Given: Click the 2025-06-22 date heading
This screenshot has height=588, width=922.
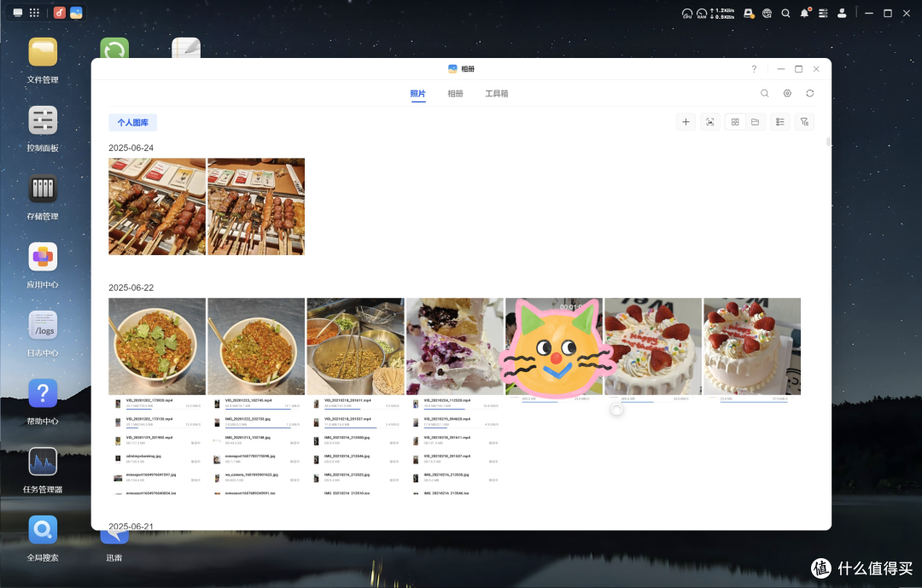Looking at the screenshot, I should click(131, 288).
